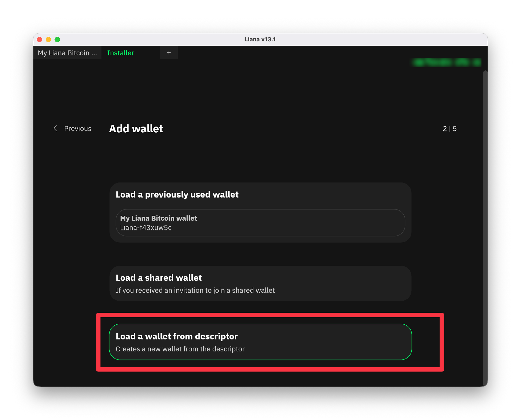Close the Liana window with red button
This screenshot has width=521, height=420.
[40, 39]
